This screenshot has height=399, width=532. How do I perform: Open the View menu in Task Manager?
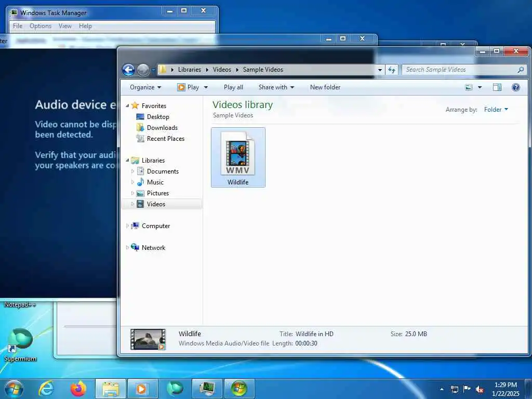65,26
